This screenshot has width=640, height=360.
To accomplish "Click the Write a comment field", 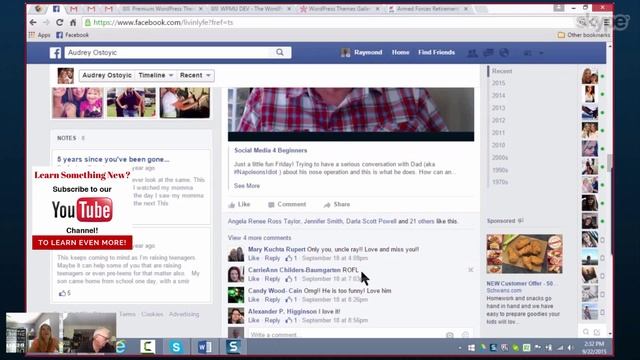I will click(x=347, y=335).
